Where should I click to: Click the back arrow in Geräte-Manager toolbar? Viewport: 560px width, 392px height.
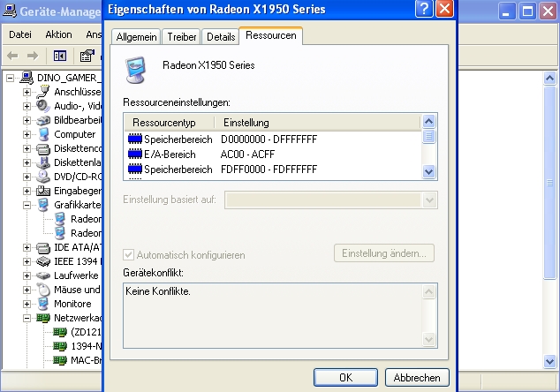coord(13,56)
